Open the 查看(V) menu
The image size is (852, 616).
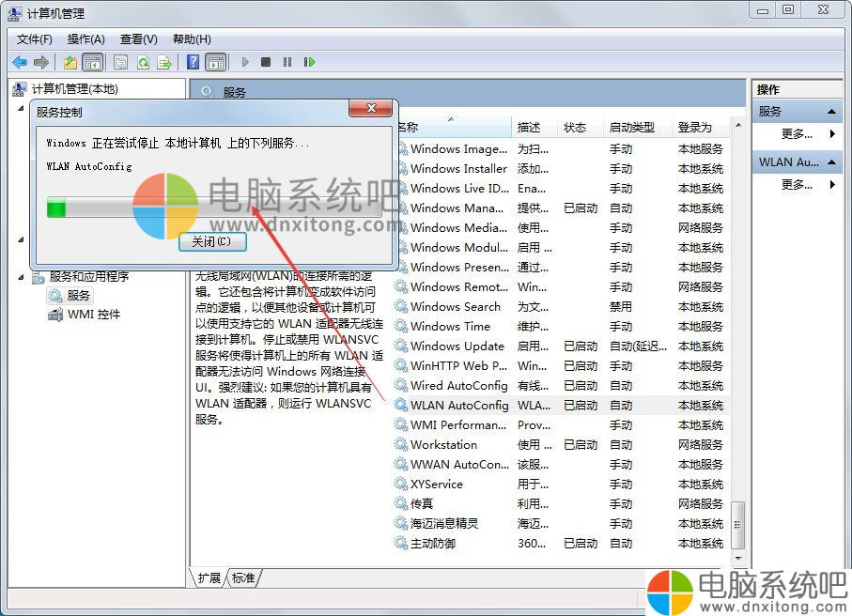139,39
